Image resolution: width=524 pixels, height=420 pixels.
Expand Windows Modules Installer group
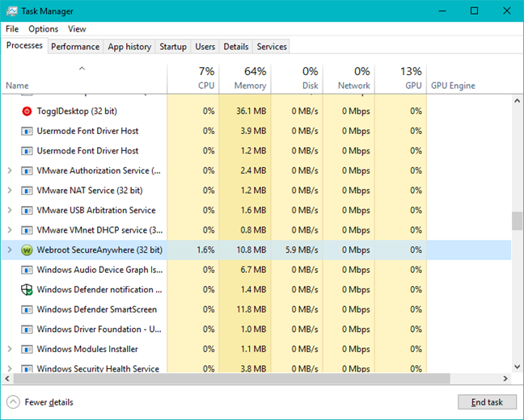[10, 349]
